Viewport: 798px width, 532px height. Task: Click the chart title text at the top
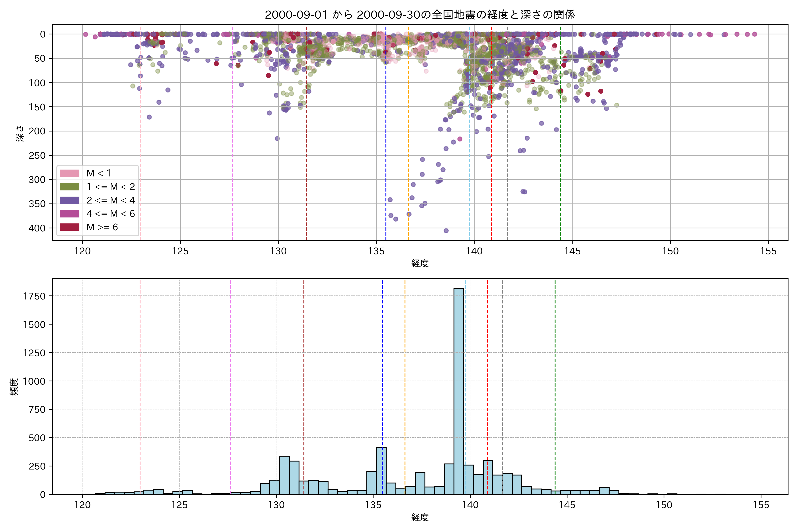(420, 15)
